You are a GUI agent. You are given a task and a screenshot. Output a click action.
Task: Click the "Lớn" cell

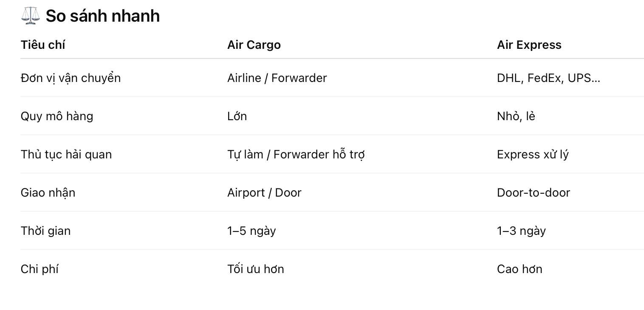pyautogui.click(x=237, y=116)
